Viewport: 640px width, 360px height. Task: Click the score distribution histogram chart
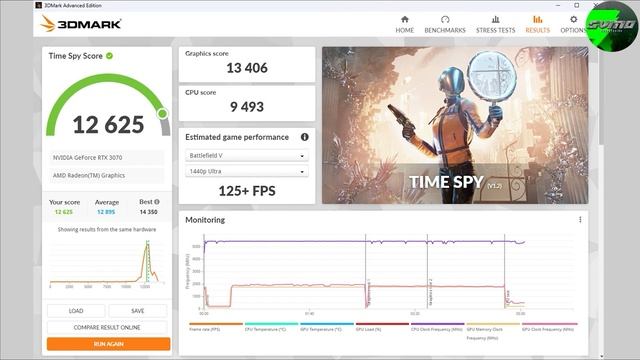point(107,263)
